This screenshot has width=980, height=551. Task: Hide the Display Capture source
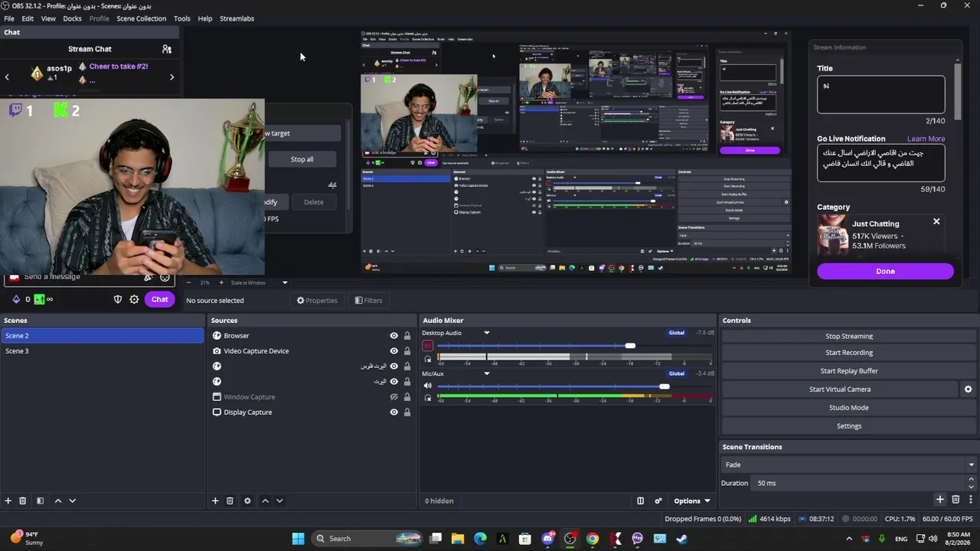pos(394,412)
